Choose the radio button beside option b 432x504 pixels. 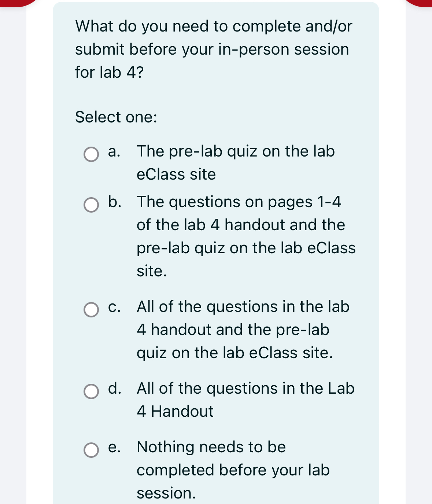91,205
